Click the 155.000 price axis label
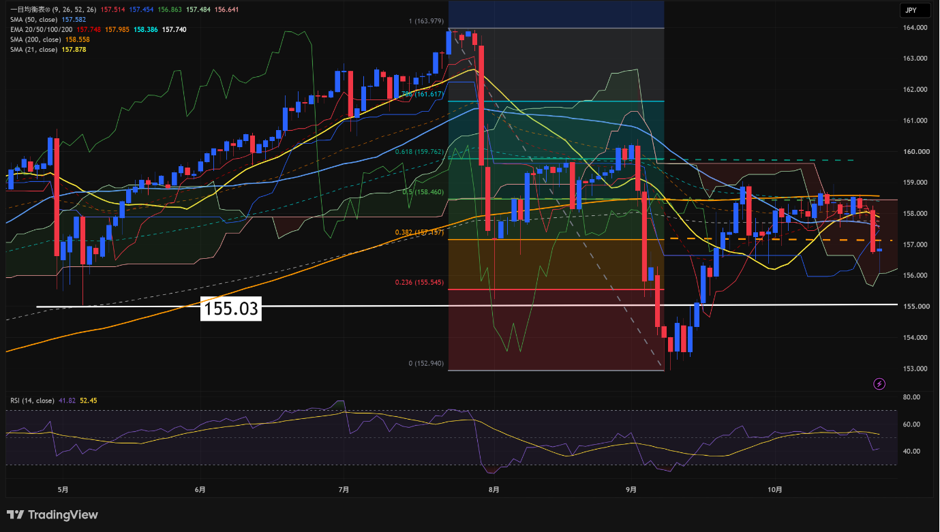 tap(917, 306)
